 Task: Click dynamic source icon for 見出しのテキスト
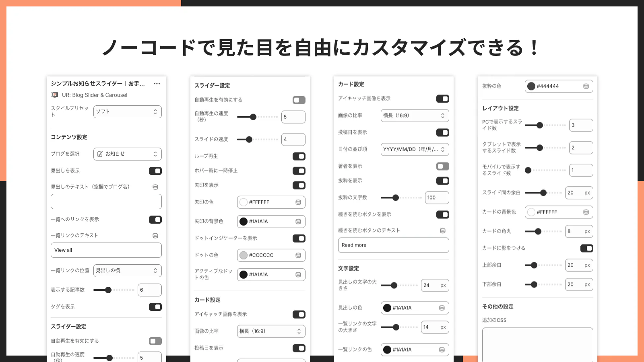155,187
